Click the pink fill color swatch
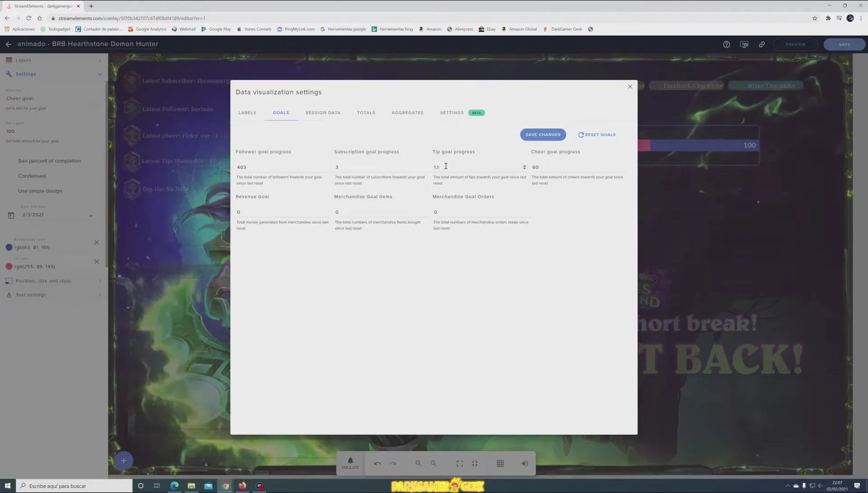 (9, 266)
